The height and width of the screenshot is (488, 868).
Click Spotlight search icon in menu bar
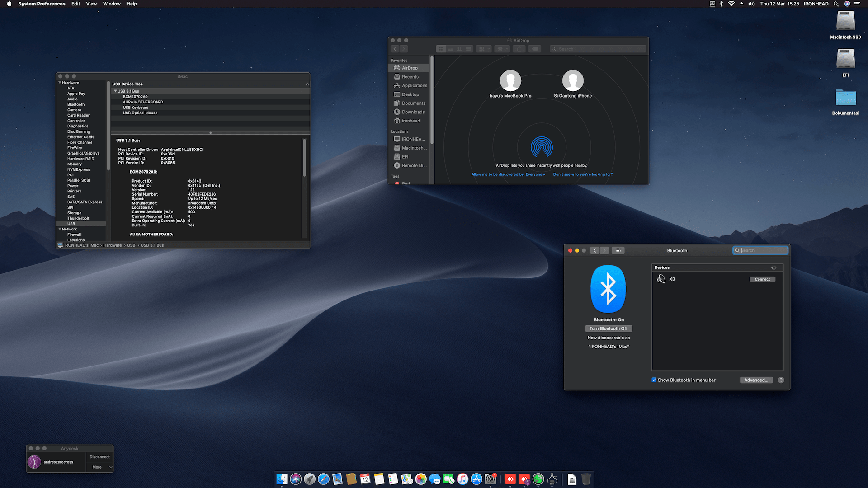pyautogui.click(x=836, y=4)
